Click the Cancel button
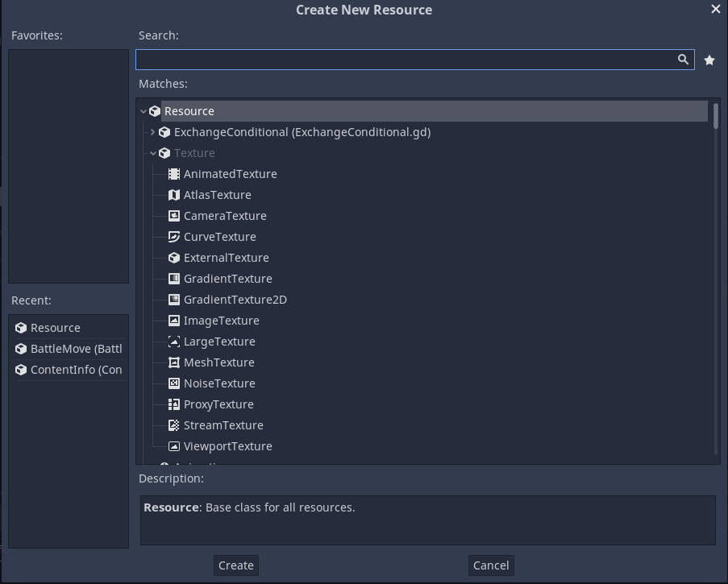 (491, 565)
